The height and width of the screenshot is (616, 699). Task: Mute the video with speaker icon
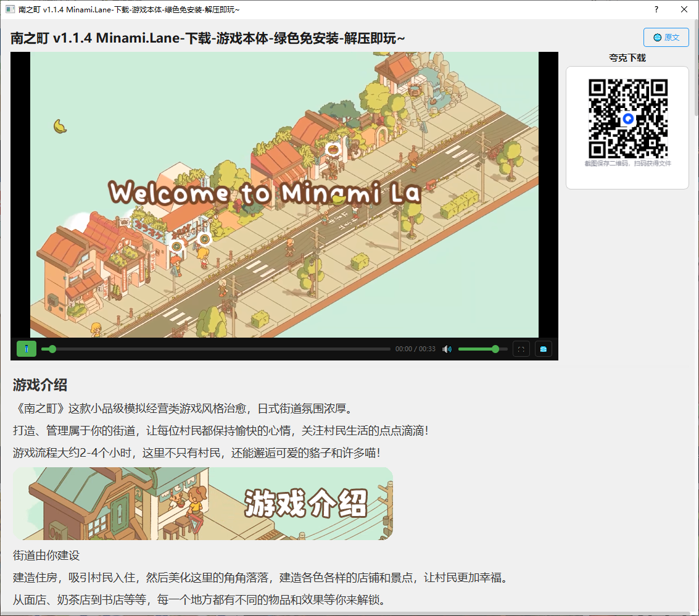coord(447,349)
